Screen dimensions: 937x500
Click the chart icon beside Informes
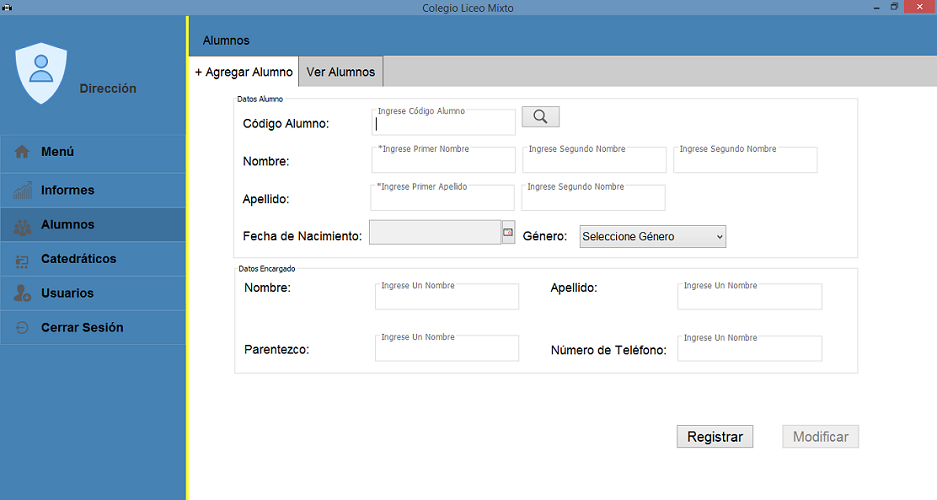coord(23,190)
